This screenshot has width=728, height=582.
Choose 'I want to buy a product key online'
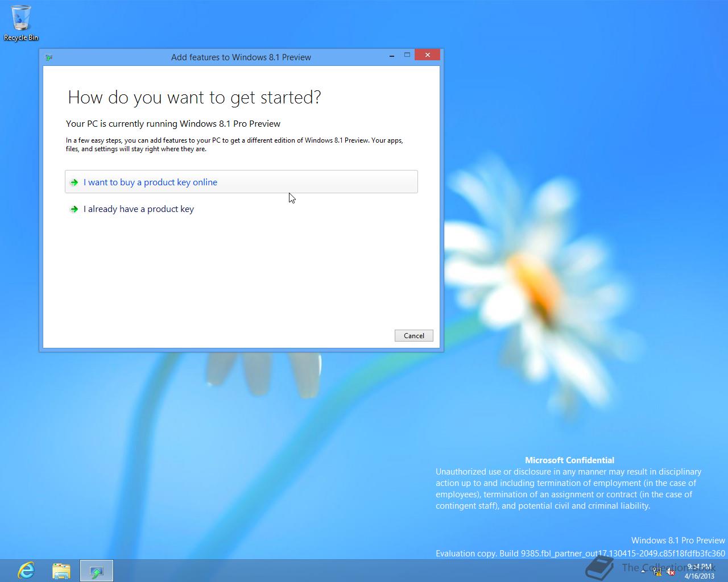click(x=241, y=182)
